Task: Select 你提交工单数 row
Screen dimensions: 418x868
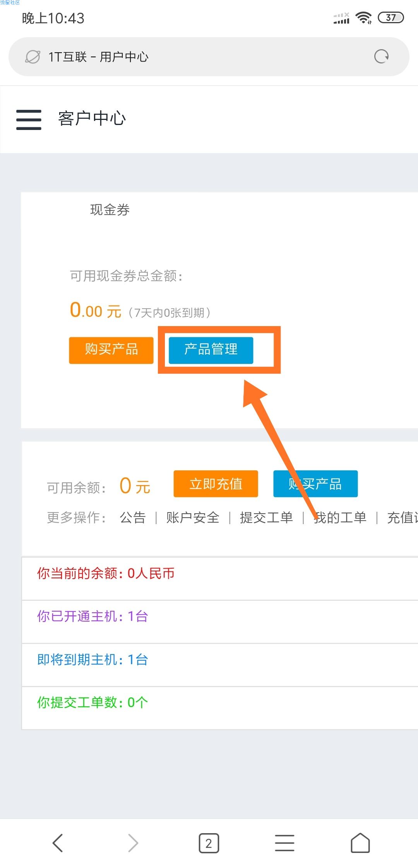Action: (220, 708)
